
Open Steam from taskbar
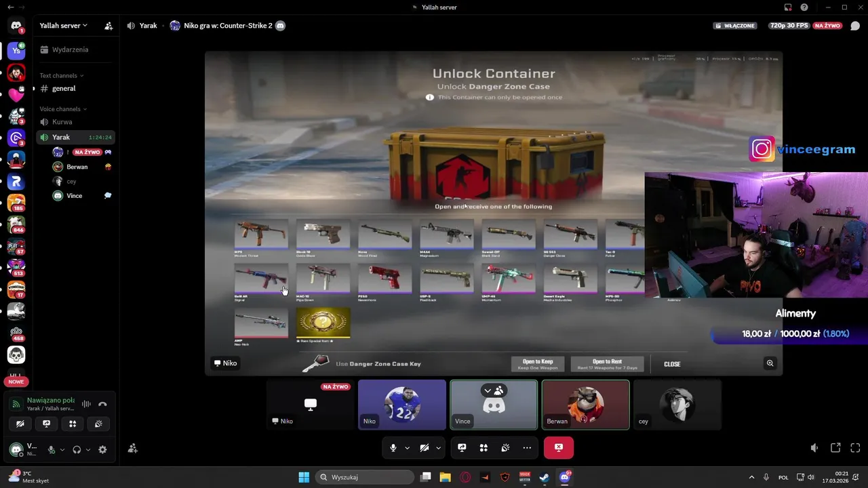(544, 477)
